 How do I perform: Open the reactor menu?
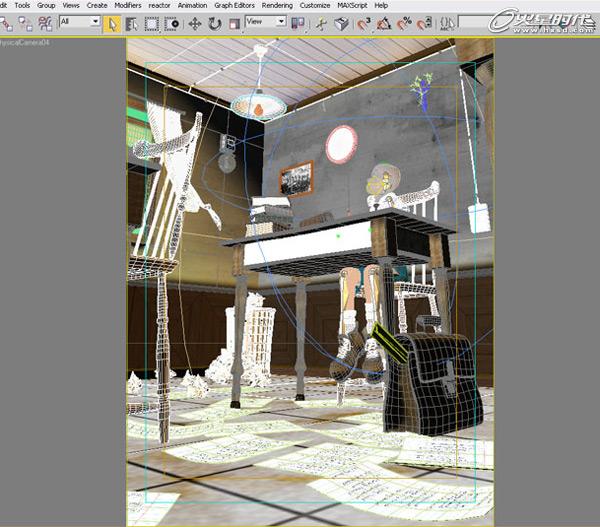point(159,5)
